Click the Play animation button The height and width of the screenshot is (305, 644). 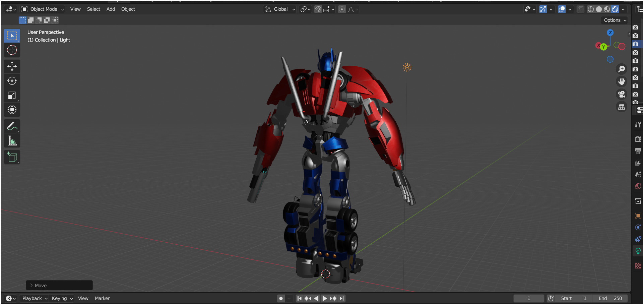[325, 299]
